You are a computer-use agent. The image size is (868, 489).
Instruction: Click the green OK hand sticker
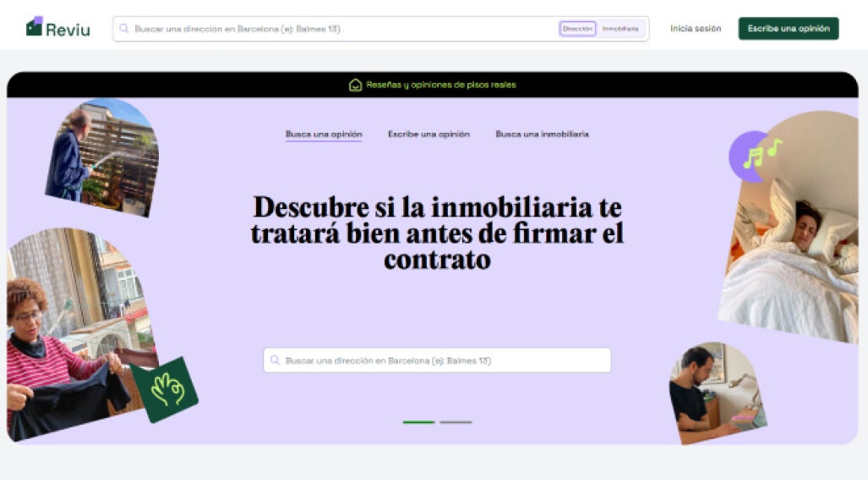[165, 389]
